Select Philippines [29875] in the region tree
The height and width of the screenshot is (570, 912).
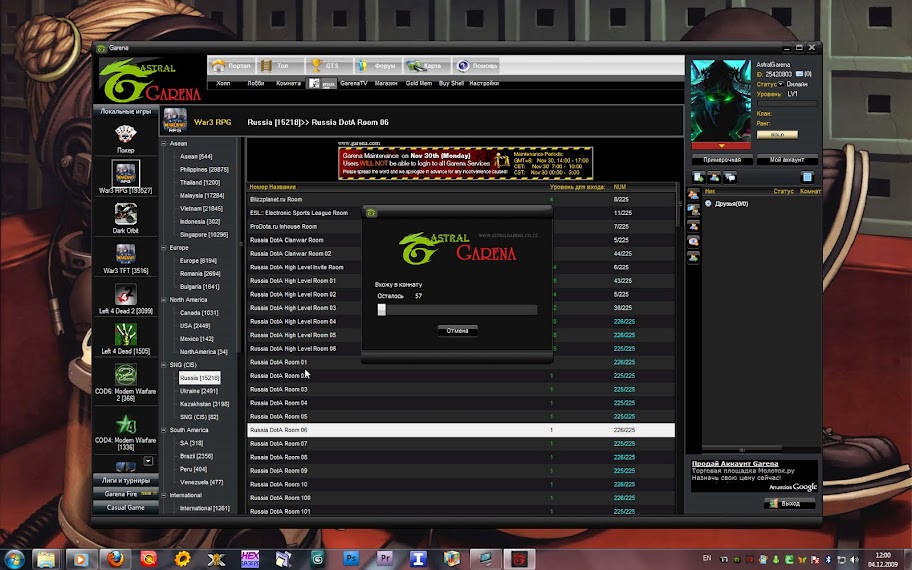click(204, 170)
